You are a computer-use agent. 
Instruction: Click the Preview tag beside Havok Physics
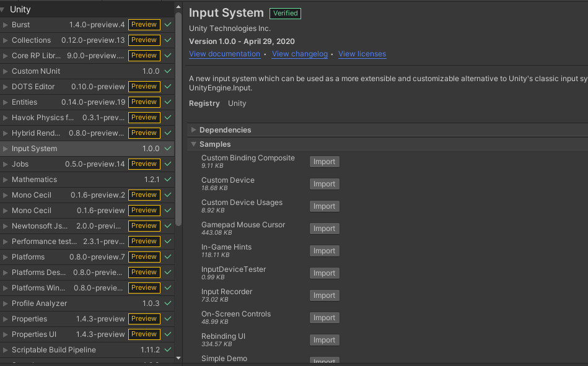pyautogui.click(x=143, y=117)
